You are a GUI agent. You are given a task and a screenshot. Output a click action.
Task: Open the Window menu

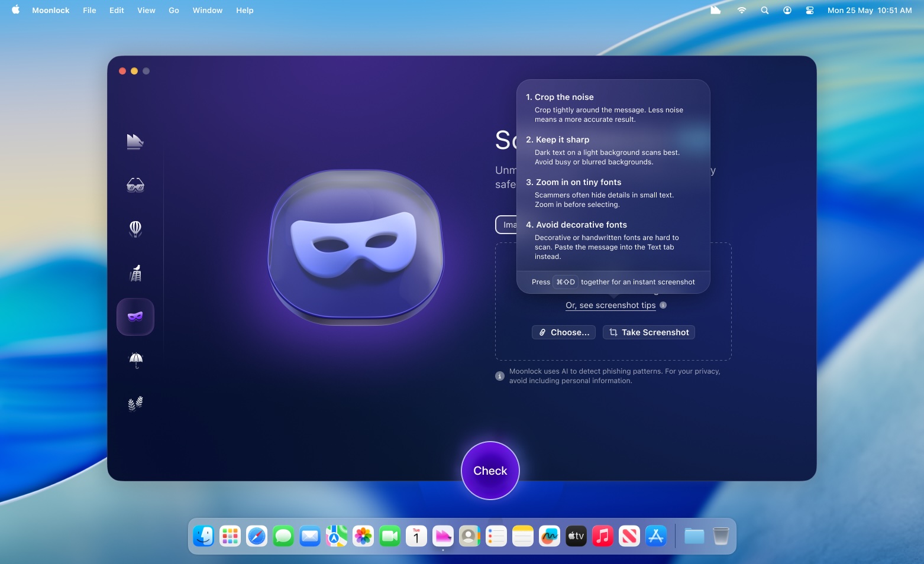[208, 10]
